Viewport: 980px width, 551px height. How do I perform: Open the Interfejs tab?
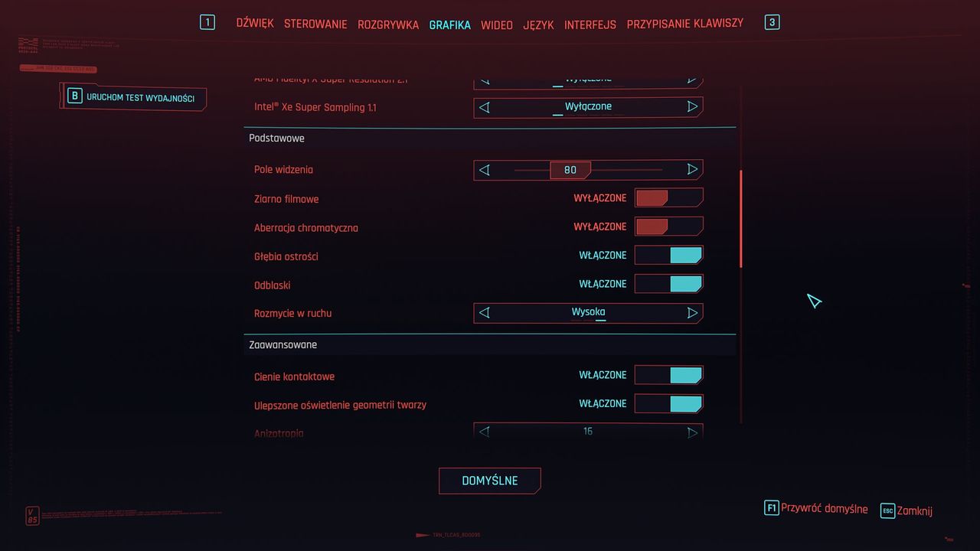tap(590, 24)
